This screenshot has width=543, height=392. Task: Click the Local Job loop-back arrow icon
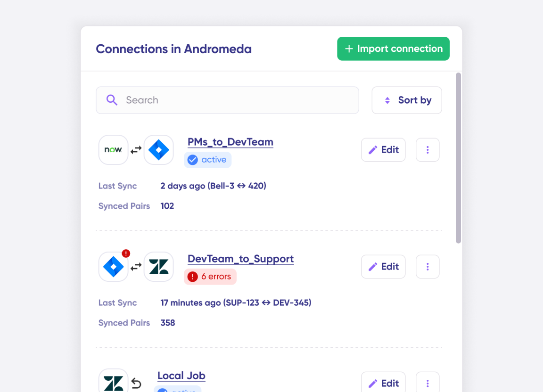[x=136, y=383]
